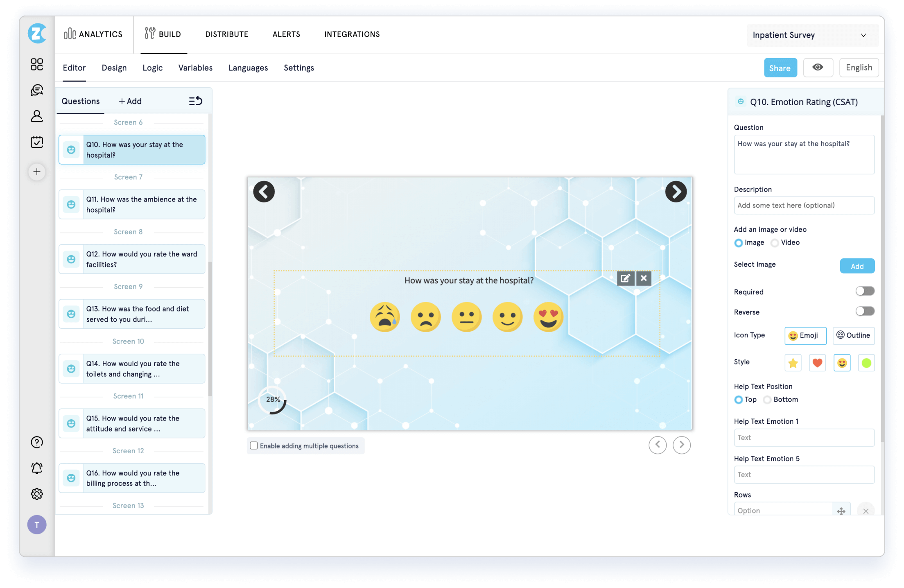The image size is (904, 588).
Task: Open the Distribute menu
Action: [226, 34]
